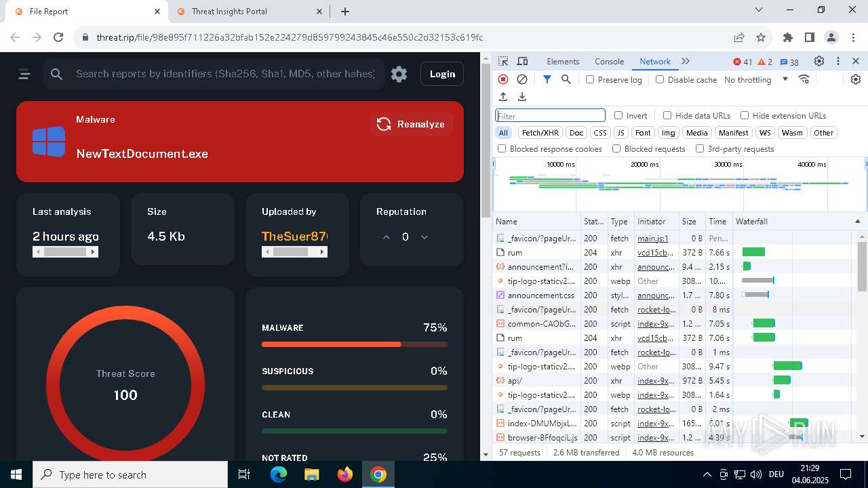
Task: Filter requests by Img type
Action: pos(668,133)
